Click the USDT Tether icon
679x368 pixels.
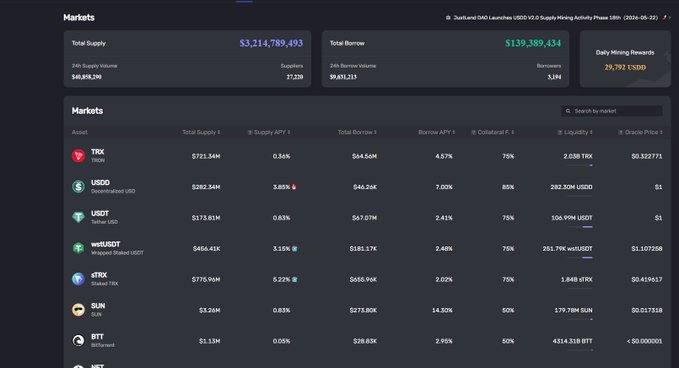point(78,217)
